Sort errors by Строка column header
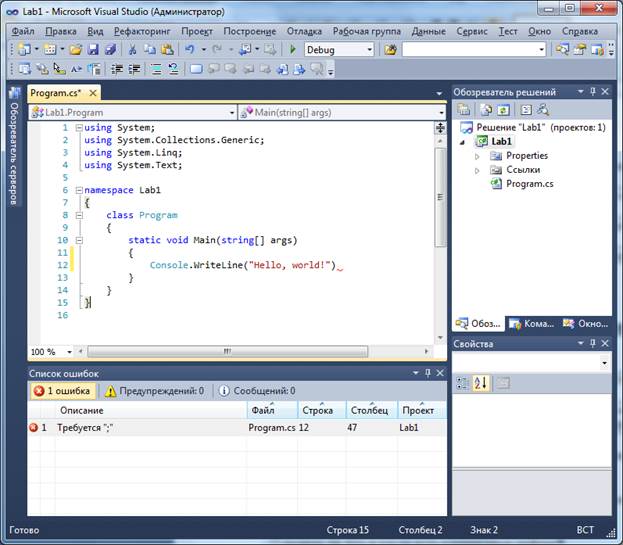The height and width of the screenshot is (545, 623). [322, 410]
